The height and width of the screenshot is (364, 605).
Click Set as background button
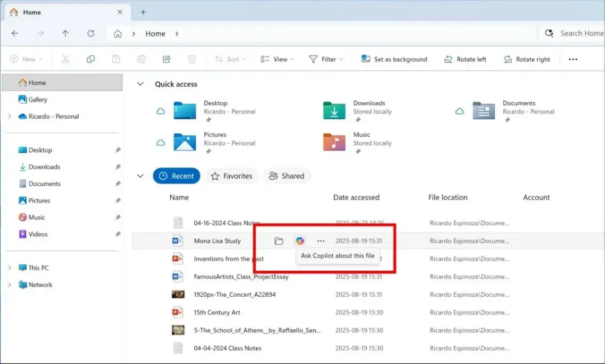pos(394,59)
